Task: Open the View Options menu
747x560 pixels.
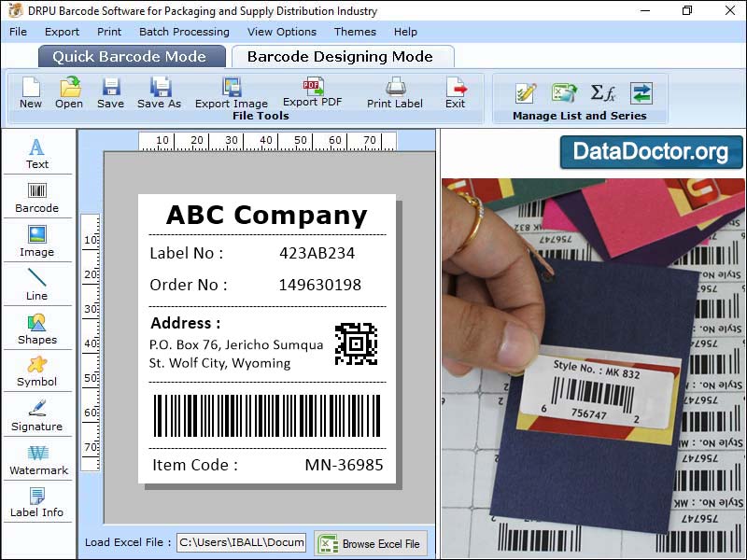Action: tap(281, 31)
